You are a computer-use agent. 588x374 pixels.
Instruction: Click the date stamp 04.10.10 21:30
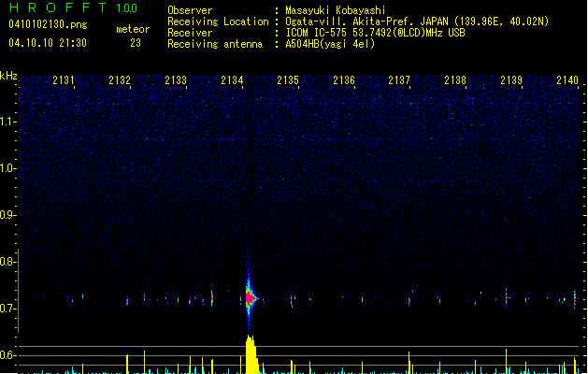[x=48, y=42]
